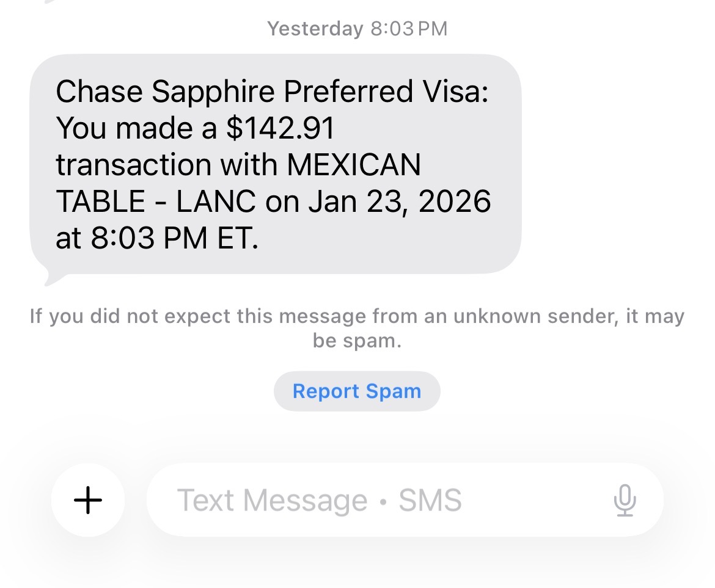Tap the 'be spam.' line of the warning
The height and width of the screenshot is (588, 715).
pyautogui.click(x=357, y=341)
